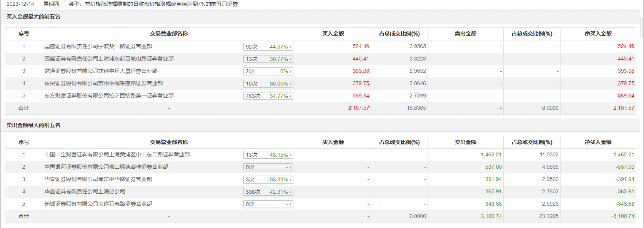The height and width of the screenshot is (228, 644).
Task: Open 中国中金财富证券上海黄浦区中山东二路营业部 link
Action: [x=117, y=154]
